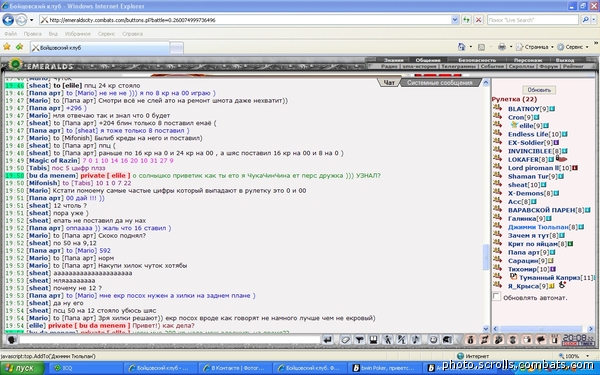Open the Форум link in submenu
Viewport: 600px width, 375px height.
(548, 66)
